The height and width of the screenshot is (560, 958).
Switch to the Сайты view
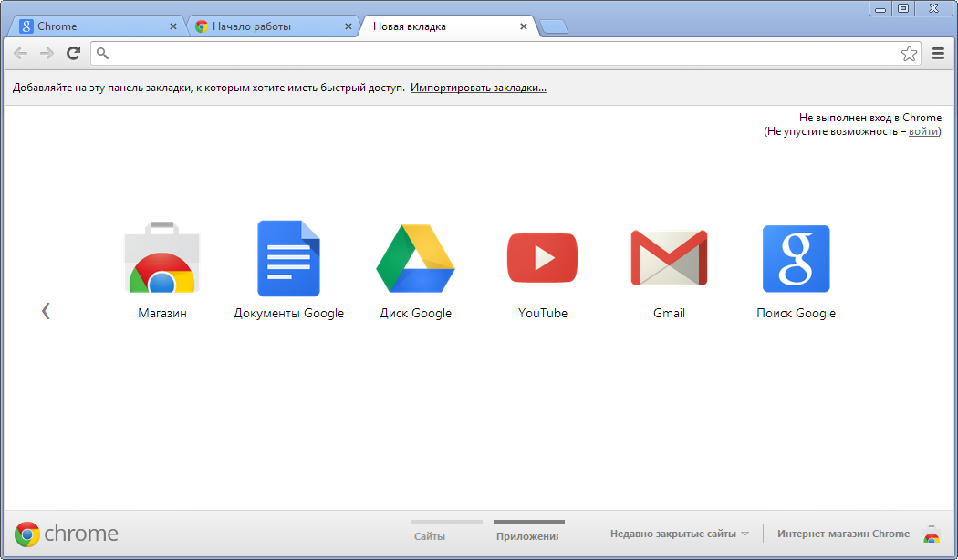[429, 536]
